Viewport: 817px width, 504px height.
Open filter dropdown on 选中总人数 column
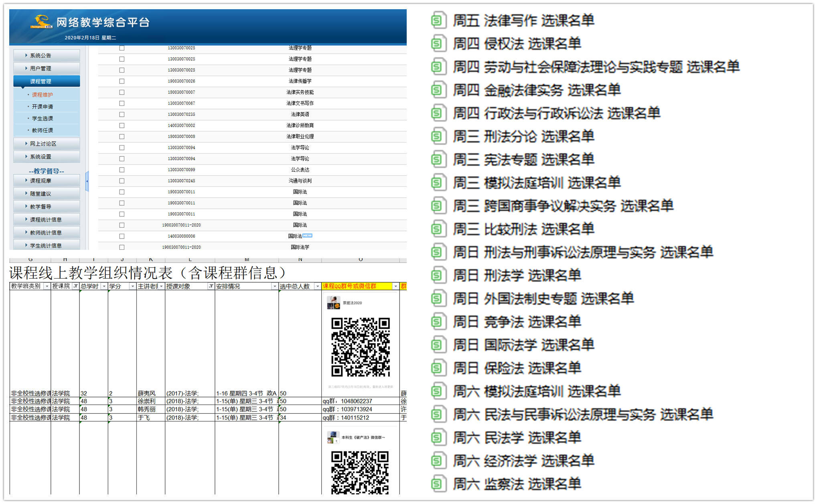click(317, 286)
